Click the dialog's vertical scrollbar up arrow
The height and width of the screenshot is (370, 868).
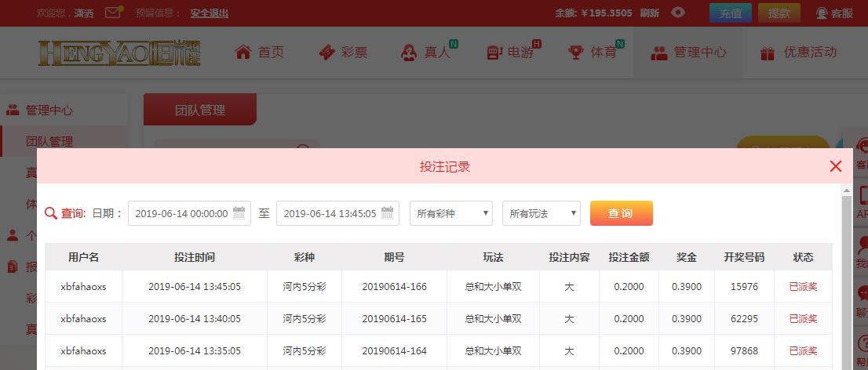click(846, 191)
